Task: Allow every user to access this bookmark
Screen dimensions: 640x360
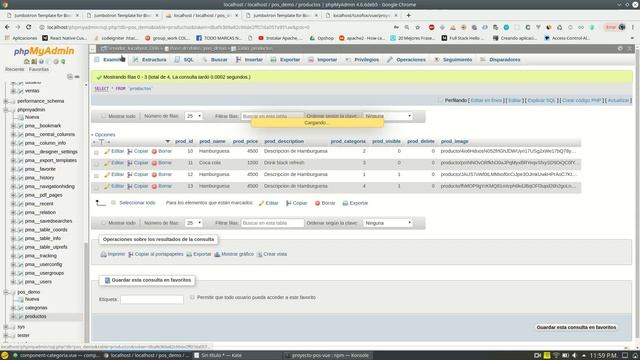Action: point(192,297)
